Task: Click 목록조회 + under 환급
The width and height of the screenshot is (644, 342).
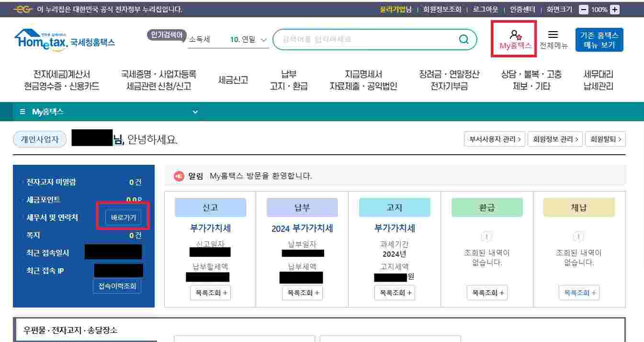Action: click(x=487, y=293)
